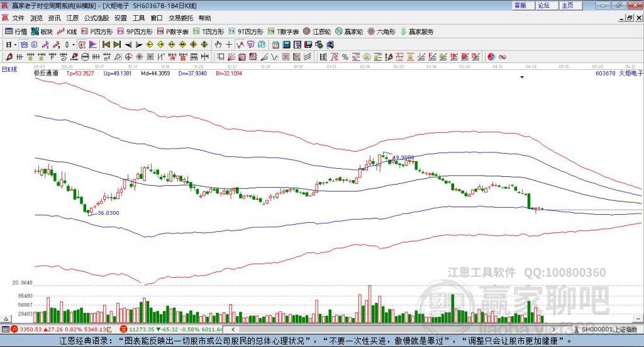Click the percent sign tool icon
The width and height of the screenshot is (644, 347).
point(345,57)
